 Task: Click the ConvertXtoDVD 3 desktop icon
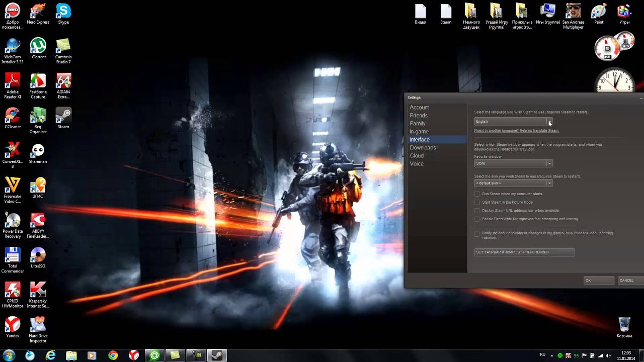click(x=13, y=155)
